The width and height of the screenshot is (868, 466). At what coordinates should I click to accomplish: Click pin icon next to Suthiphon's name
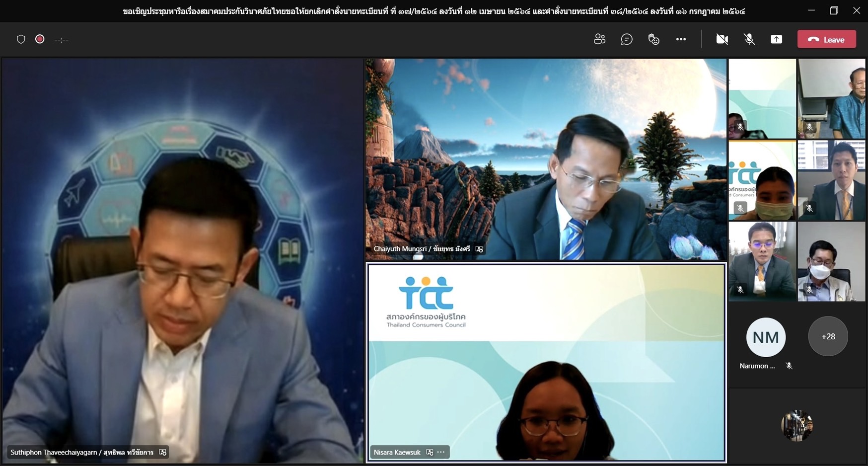162,452
